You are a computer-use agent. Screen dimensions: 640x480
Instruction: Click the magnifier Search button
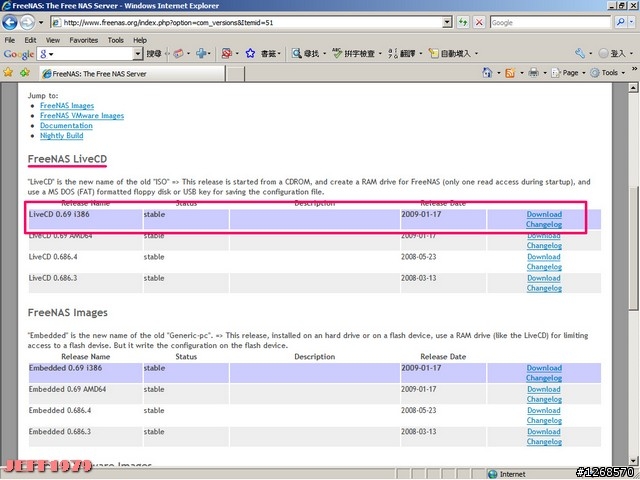coord(620,22)
